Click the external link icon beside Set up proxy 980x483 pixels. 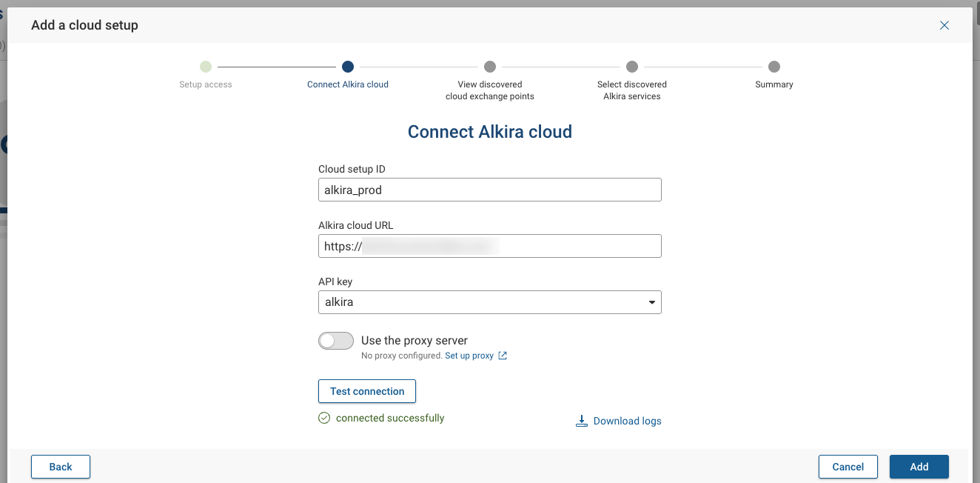point(503,356)
